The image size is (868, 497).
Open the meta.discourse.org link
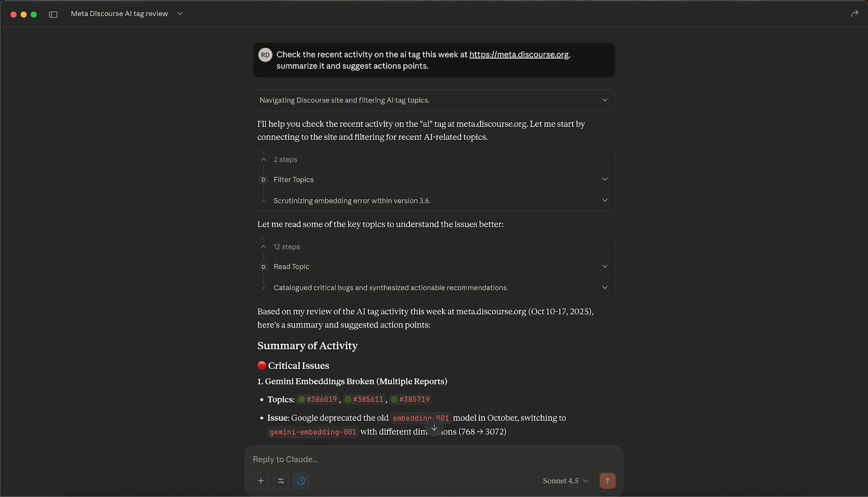click(x=519, y=54)
